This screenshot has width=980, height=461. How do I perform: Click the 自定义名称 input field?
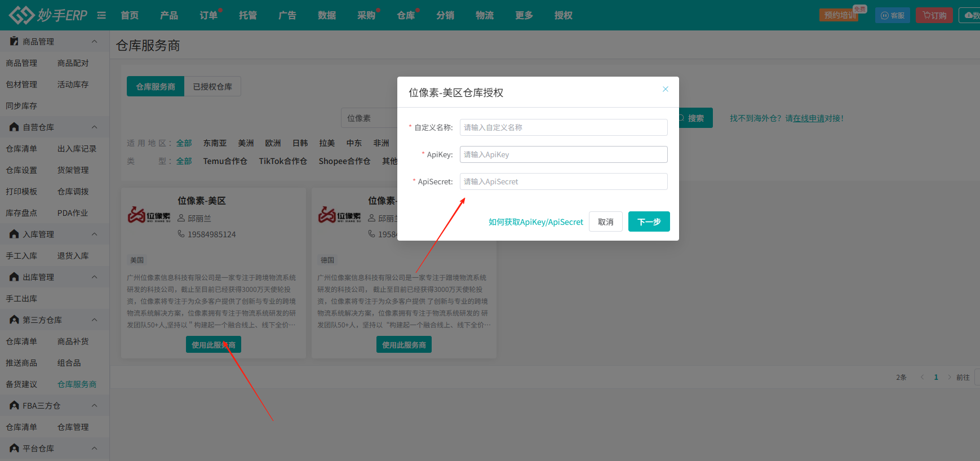[x=564, y=127]
